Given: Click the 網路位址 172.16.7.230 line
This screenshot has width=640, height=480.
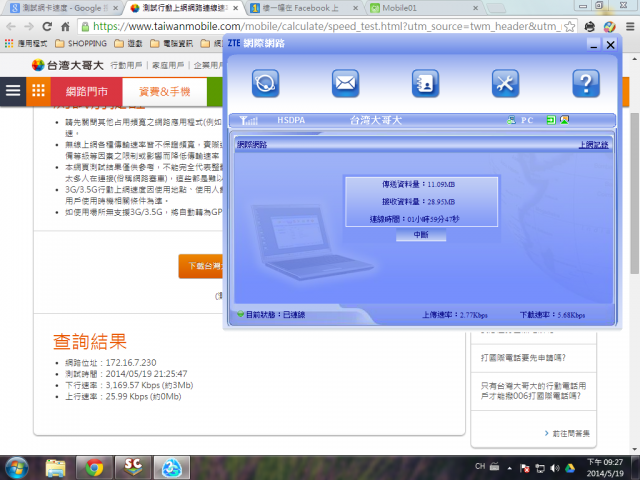Looking at the screenshot, I should click(x=111, y=363).
